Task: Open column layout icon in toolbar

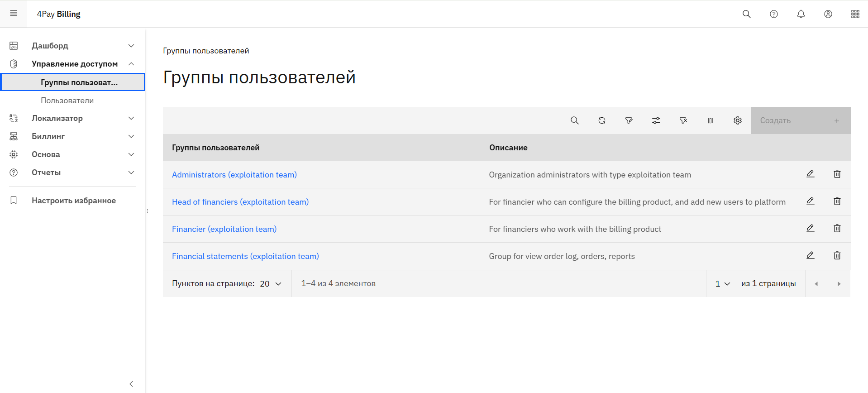Action: pyautogui.click(x=710, y=120)
